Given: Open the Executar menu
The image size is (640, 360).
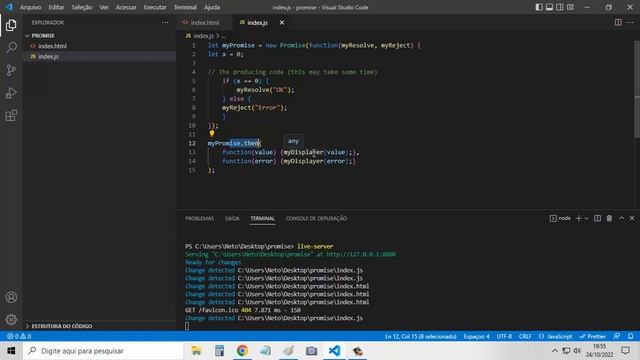Looking at the screenshot, I should [155, 7].
